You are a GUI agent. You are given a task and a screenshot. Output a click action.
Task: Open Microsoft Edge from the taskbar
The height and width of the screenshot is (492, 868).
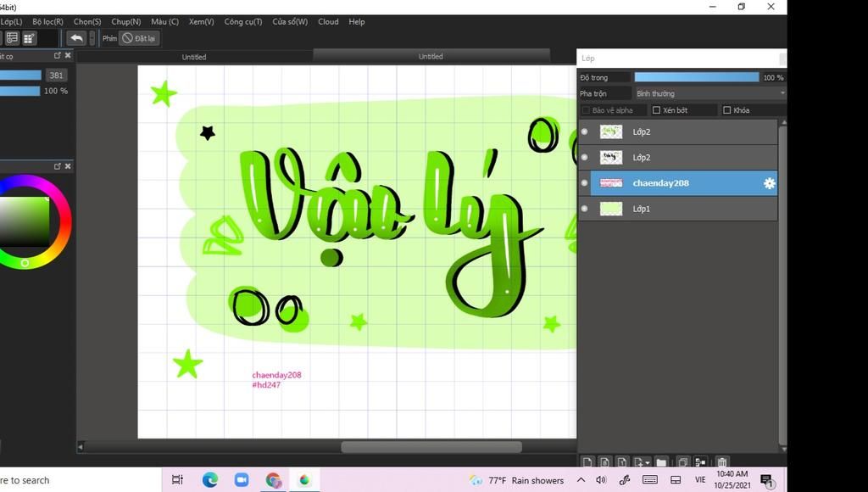pyautogui.click(x=210, y=480)
